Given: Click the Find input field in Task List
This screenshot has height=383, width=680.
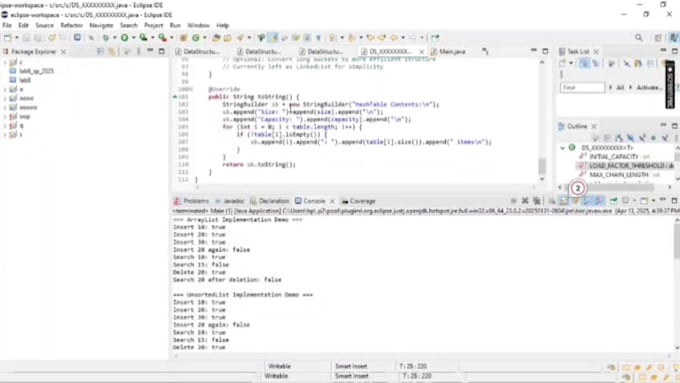Looking at the screenshot, I should click(x=582, y=87).
